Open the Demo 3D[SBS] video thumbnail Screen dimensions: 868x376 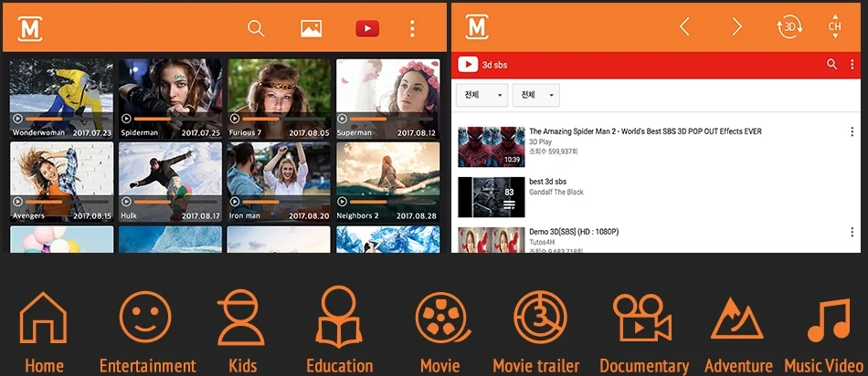click(x=491, y=240)
